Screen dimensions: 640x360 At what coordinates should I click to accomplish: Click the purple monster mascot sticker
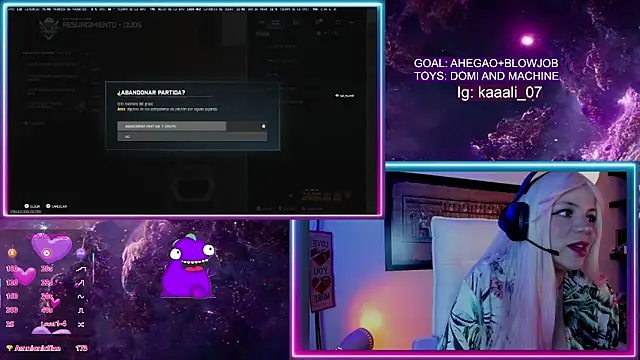(x=189, y=266)
